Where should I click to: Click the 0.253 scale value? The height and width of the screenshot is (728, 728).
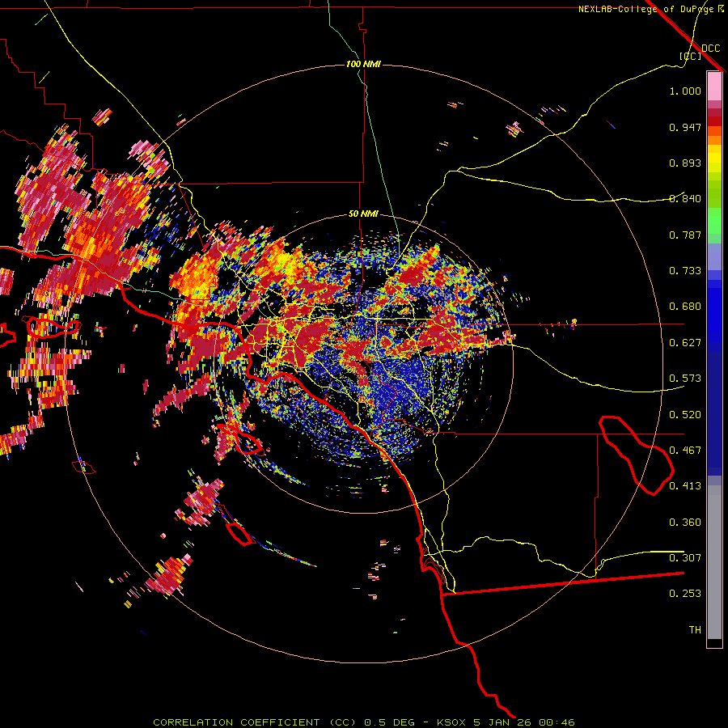[x=685, y=594]
